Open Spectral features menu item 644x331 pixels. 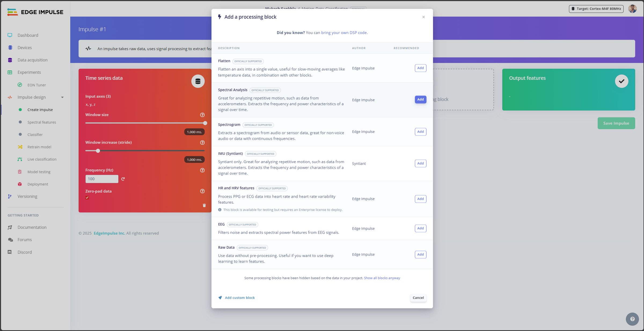click(x=42, y=122)
